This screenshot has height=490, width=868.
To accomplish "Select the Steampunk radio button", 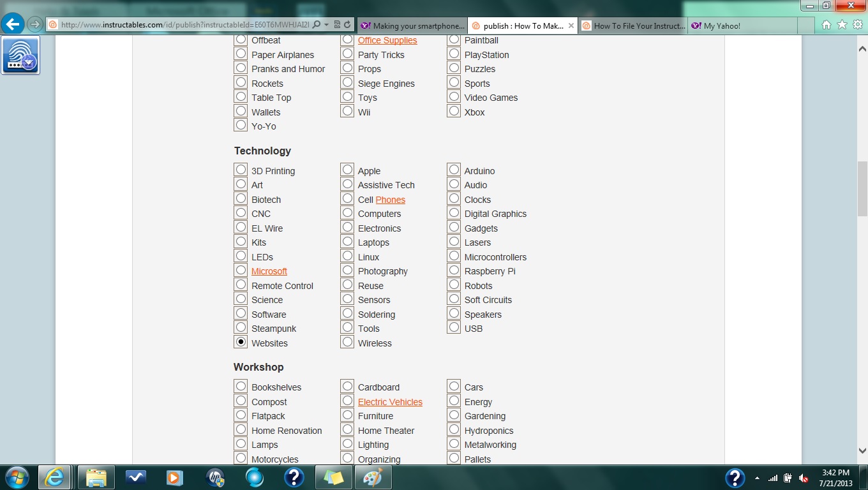I will 241,327.
